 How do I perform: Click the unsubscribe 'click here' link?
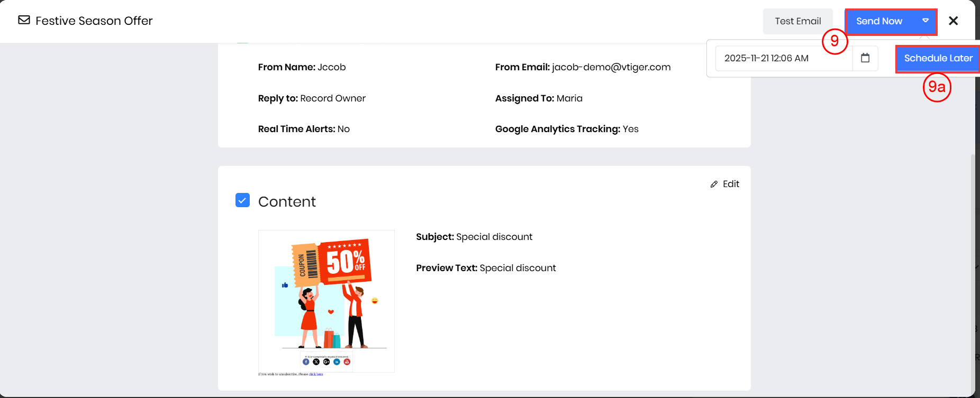[316, 374]
